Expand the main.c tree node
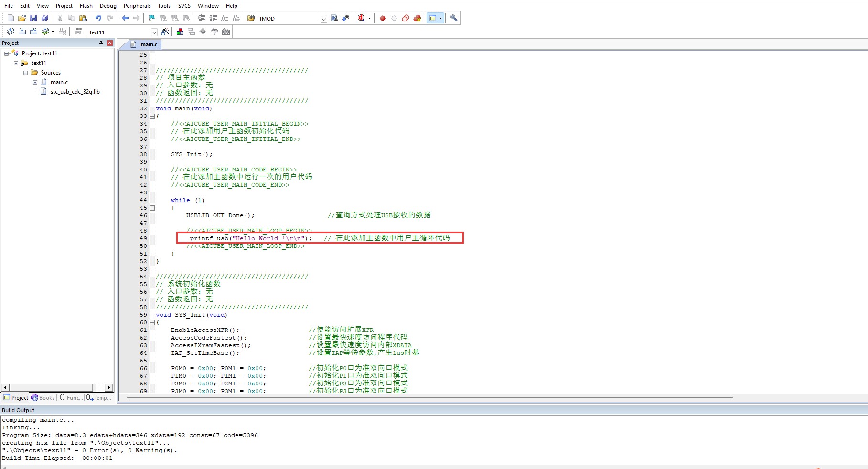 coord(35,82)
